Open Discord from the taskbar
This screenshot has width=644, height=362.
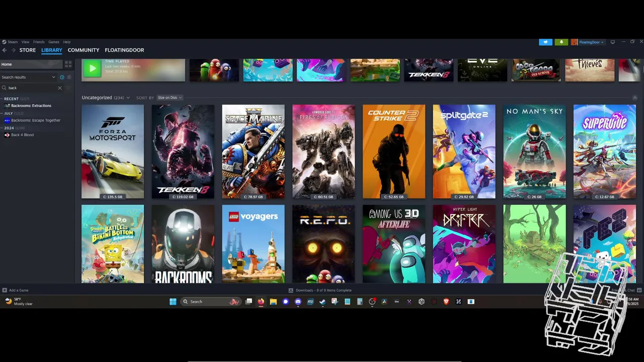298,302
